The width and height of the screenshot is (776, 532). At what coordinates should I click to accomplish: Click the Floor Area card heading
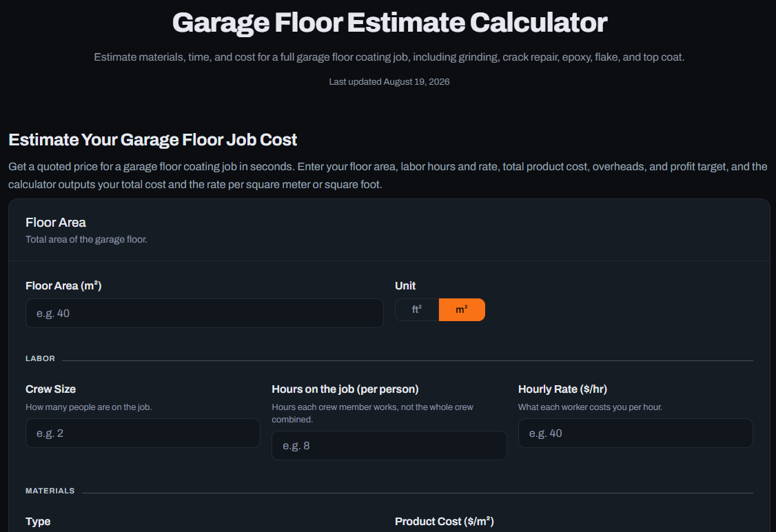(55, 223)
